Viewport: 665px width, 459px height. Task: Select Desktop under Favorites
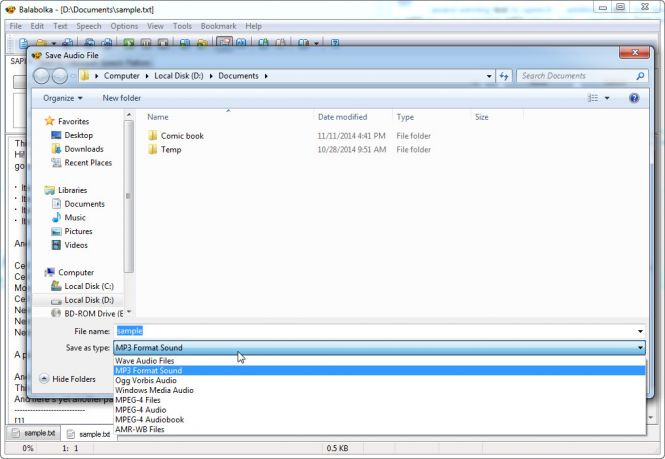point(78,135)
